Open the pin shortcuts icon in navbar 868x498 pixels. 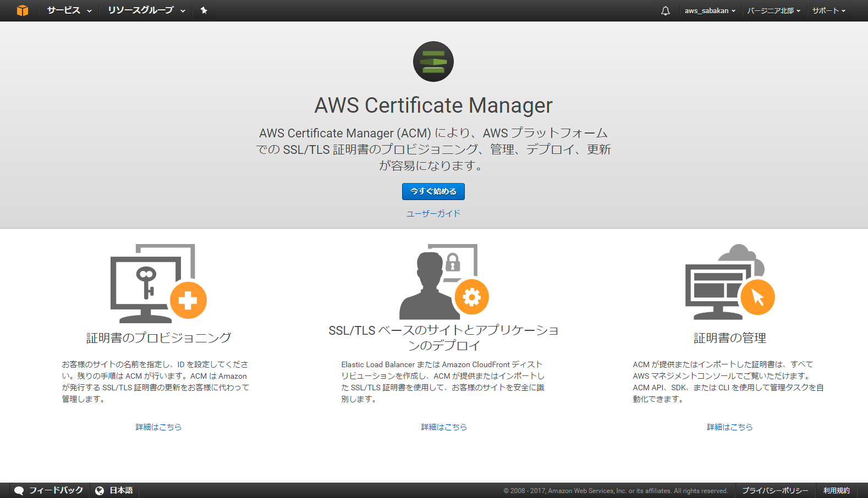[204, 10]
